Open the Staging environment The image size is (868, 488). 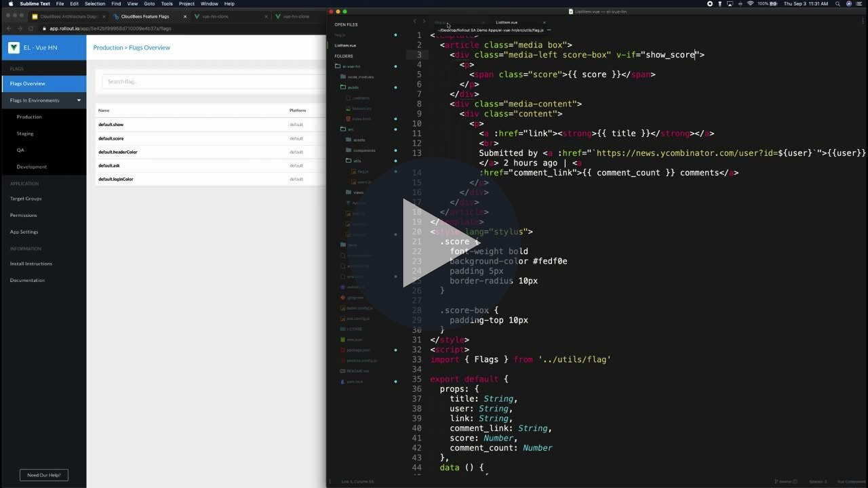pyautogui.click(x=25, y=134)
